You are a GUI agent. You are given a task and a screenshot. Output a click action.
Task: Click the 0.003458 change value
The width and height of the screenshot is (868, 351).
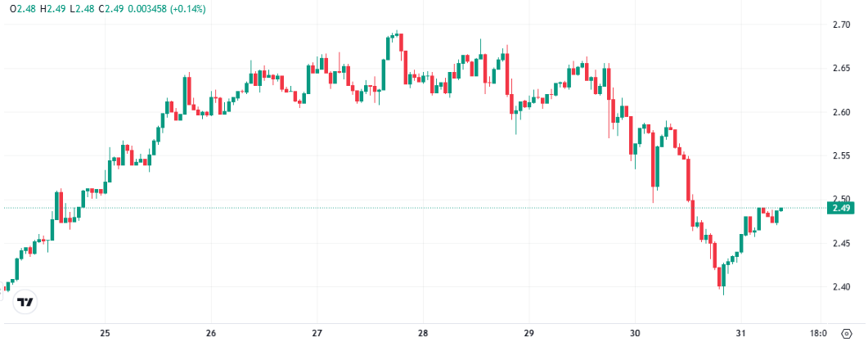tap(146, 9)
